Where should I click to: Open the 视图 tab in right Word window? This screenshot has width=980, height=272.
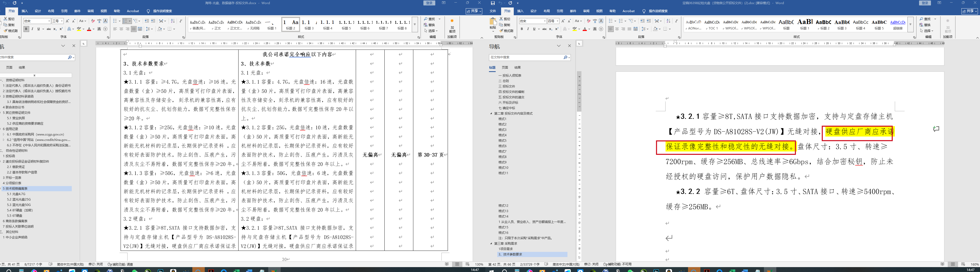(x=599, y=11)
